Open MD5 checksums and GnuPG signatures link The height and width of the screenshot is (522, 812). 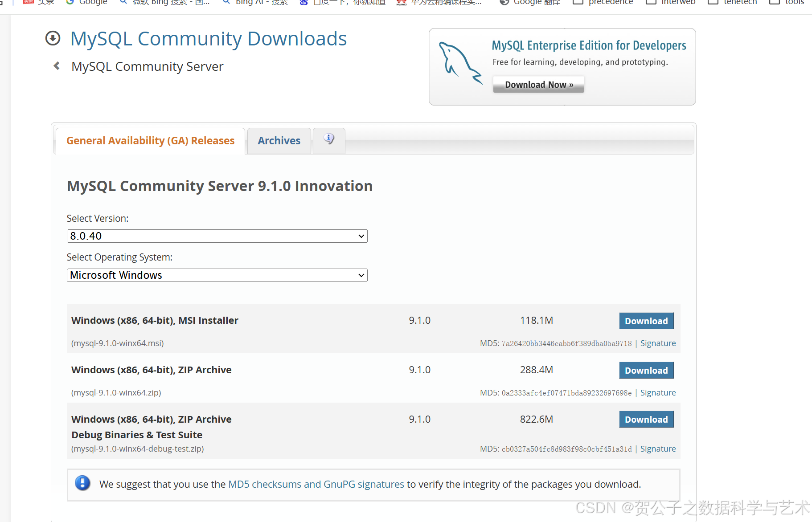316,484
